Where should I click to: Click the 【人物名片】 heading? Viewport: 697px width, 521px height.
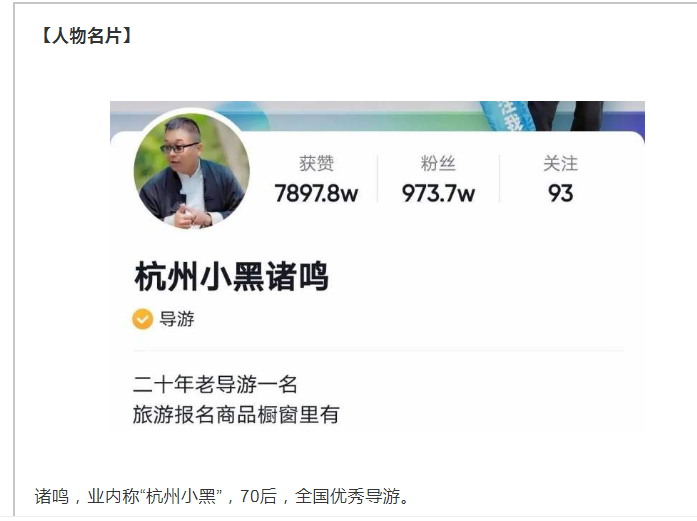86,36
